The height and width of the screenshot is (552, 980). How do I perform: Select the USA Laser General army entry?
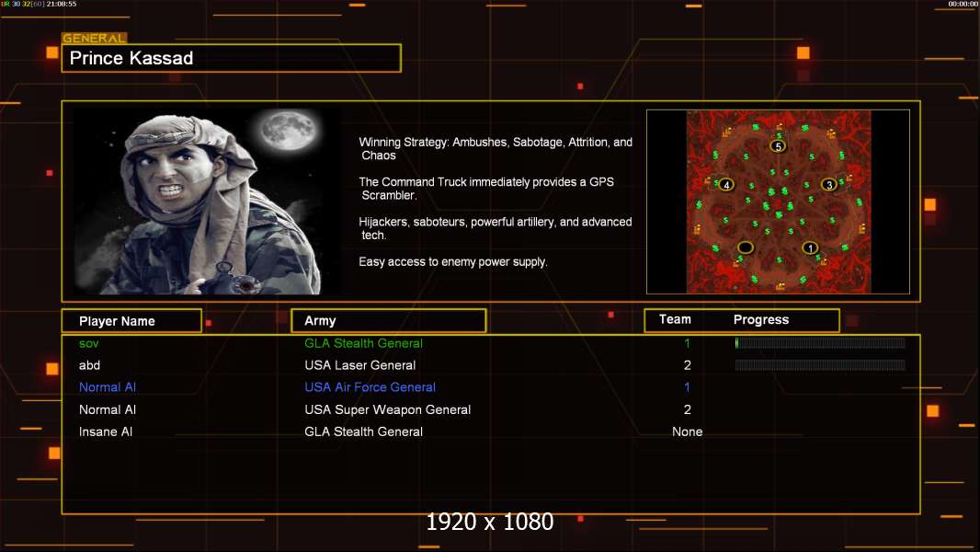pyautogui.click(x=360, y=365)
